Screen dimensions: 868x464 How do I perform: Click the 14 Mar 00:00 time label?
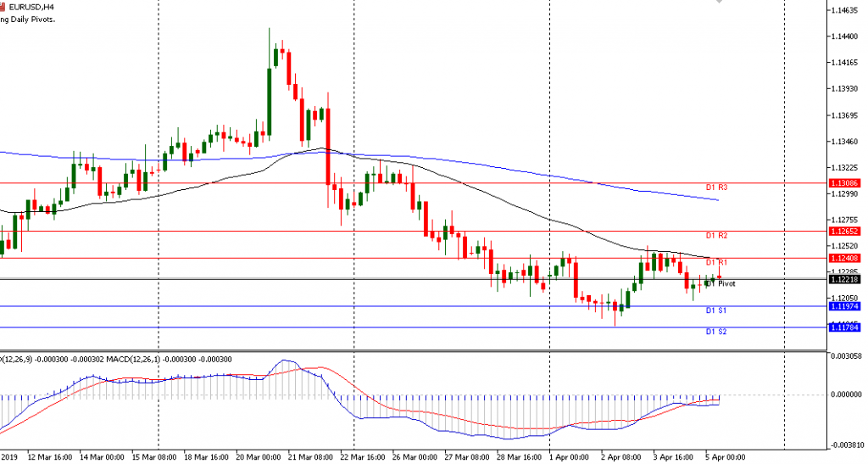102,457
